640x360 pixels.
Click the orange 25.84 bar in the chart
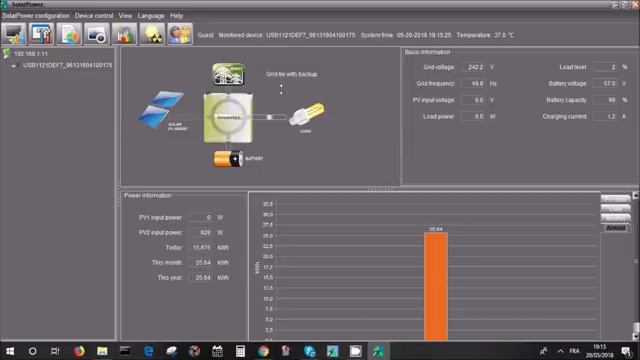coord(436,286)
